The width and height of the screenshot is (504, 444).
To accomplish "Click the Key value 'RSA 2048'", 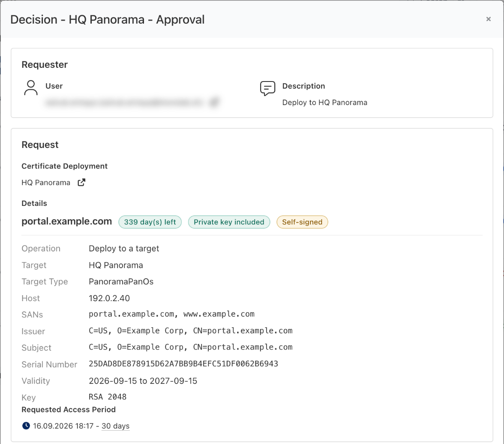I will click(x=108, y=397).
